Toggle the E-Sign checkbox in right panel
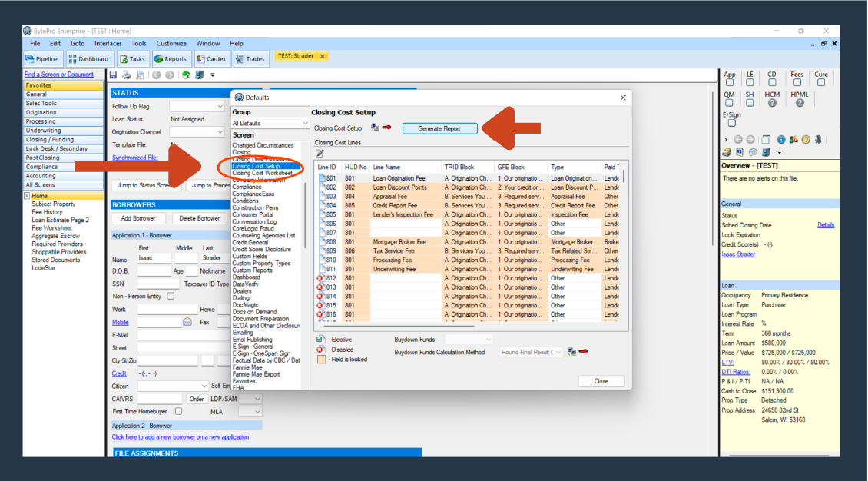 coord(731,123)
